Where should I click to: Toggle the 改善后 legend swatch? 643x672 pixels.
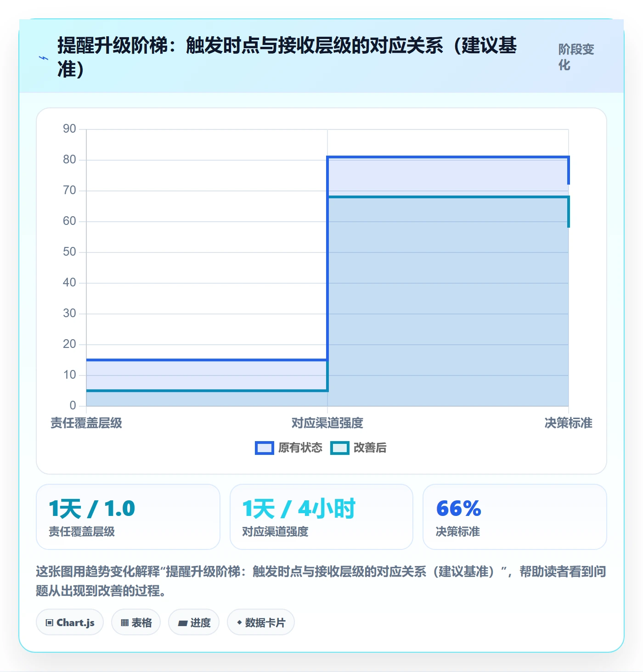[340, 448]
